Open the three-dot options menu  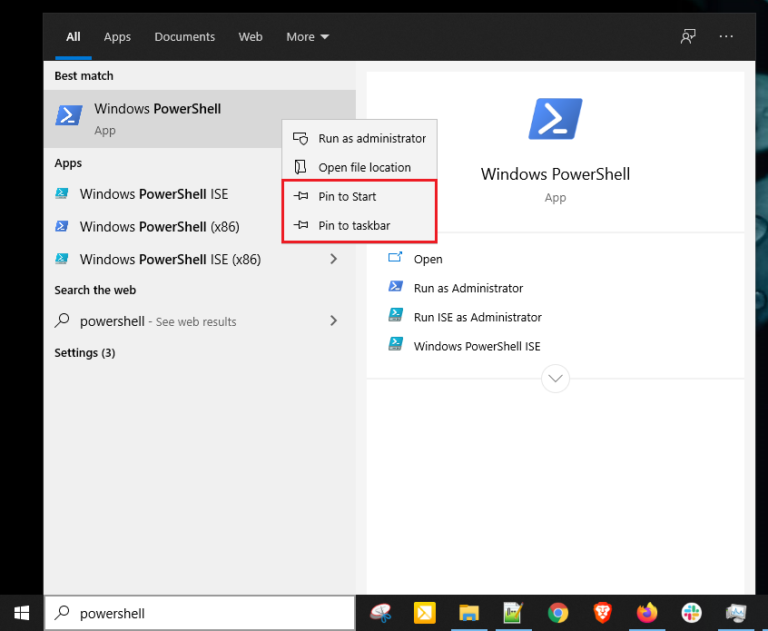click(726, 36)
